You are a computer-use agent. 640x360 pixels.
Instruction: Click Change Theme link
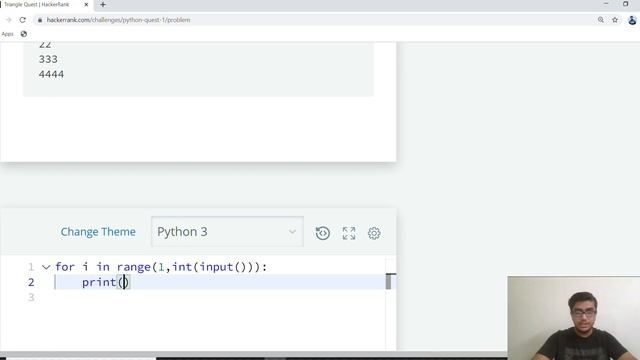click(x=98, y=232)
